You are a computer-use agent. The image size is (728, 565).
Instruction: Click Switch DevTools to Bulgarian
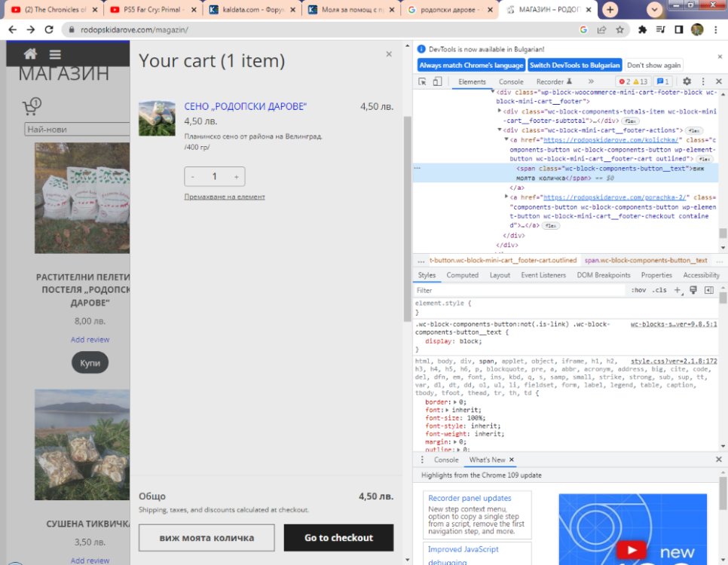point(575,66)
